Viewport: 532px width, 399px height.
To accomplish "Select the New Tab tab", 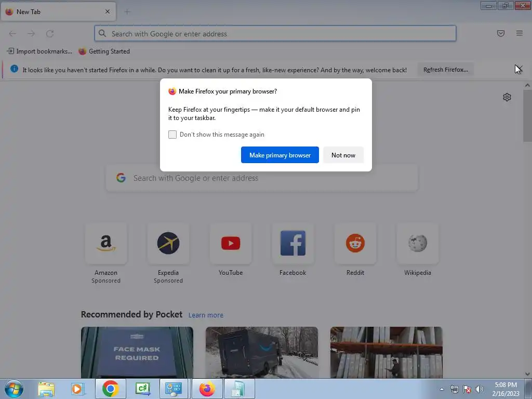I will click(58, 11).
